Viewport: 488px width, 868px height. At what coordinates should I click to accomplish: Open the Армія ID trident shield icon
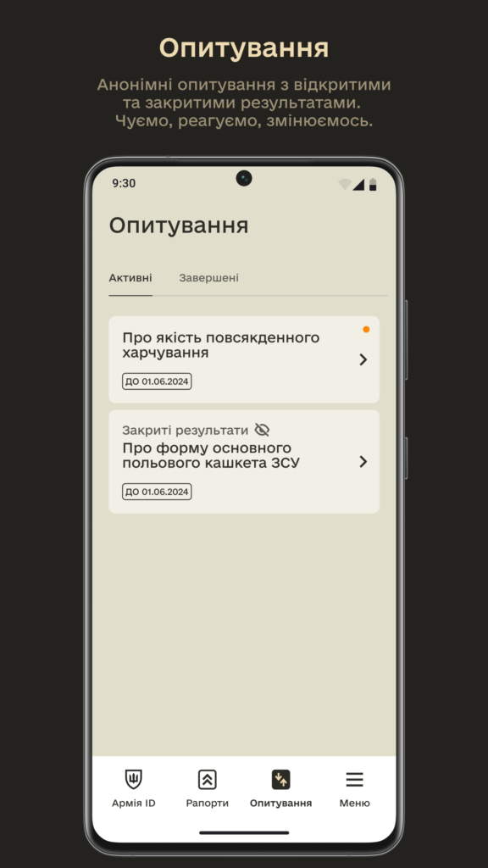click(133, 780)
